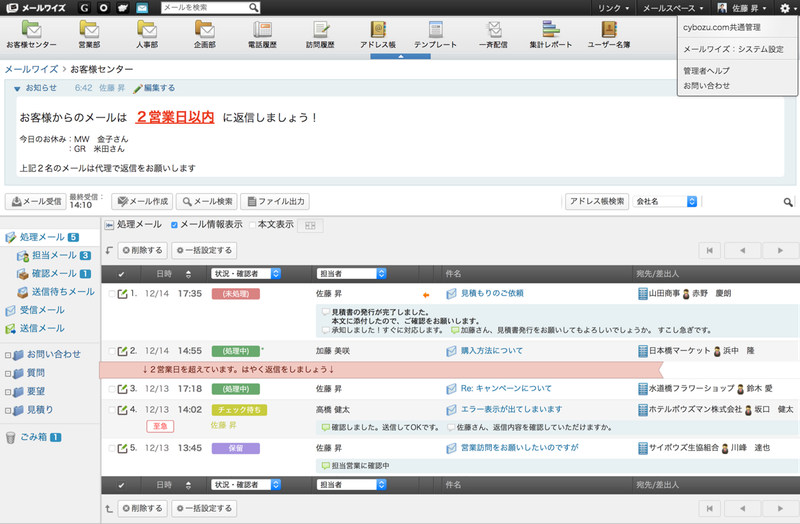Open the 営業部 mailbox icon
Screen dimensions: 800x524
[89, 34]
